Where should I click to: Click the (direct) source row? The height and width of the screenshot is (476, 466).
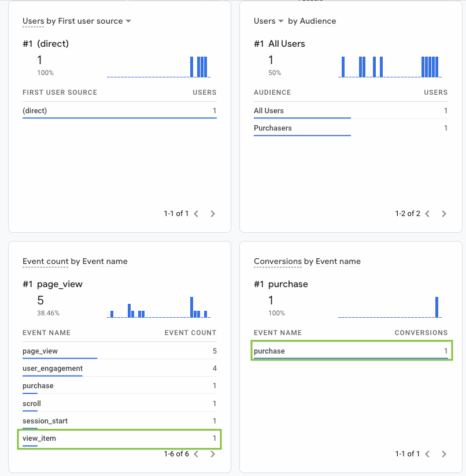(x=34, y=110)
